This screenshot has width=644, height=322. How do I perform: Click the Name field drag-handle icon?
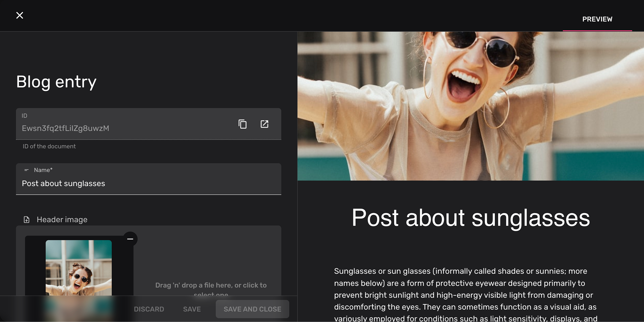[26, 170]
